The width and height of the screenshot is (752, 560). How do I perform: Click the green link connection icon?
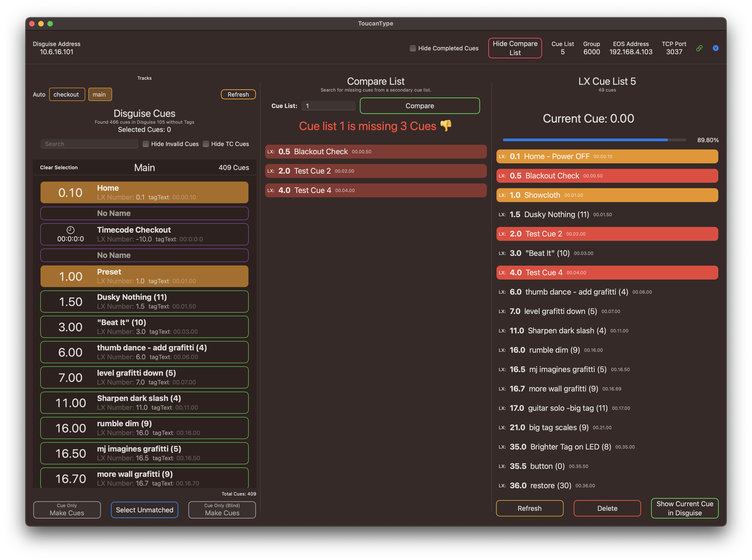coord(699,48)
